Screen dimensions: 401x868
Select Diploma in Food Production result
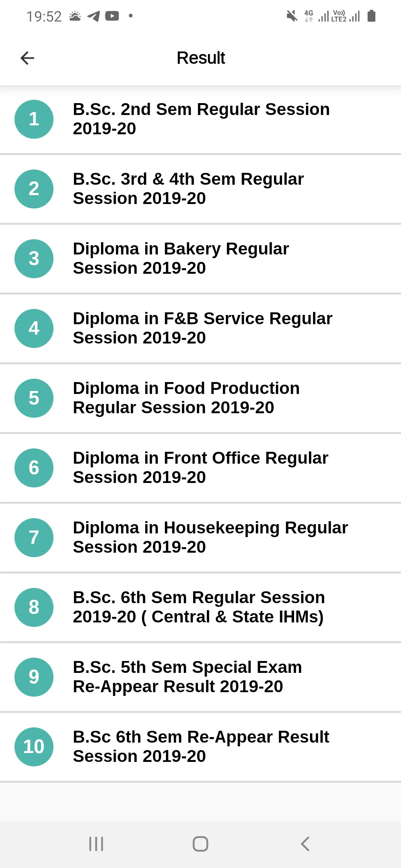coord(186,398)
